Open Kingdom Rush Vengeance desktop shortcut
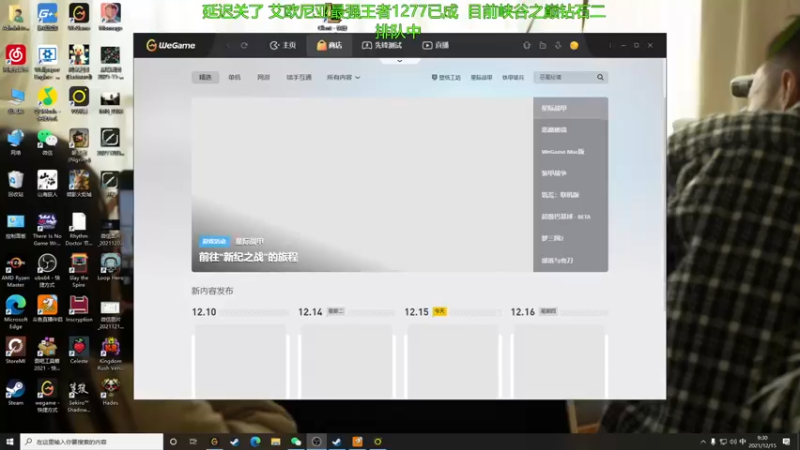 tap(110, 354)
